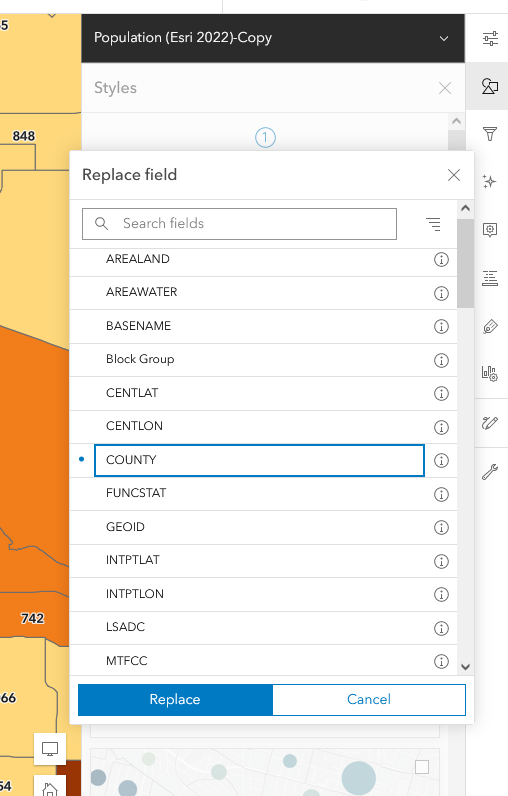Image resolution: width=508 pixels, height=796 pixels.
Task: Open the Configure charts icon
Action: pos(490,374)
